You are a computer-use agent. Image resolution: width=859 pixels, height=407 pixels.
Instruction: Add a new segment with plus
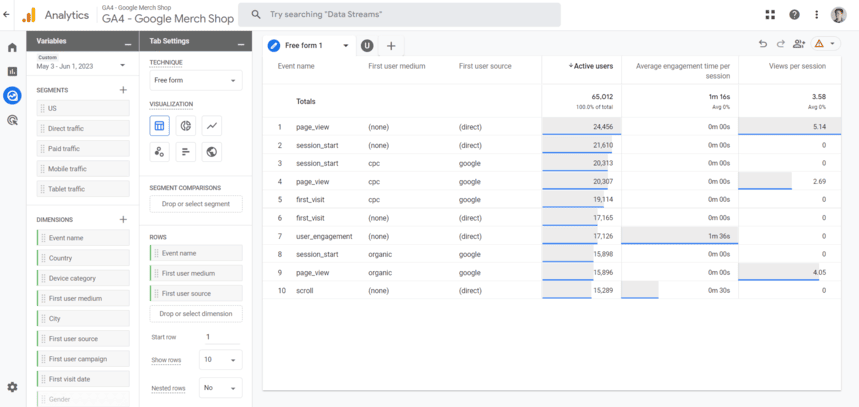click(123, 90)
